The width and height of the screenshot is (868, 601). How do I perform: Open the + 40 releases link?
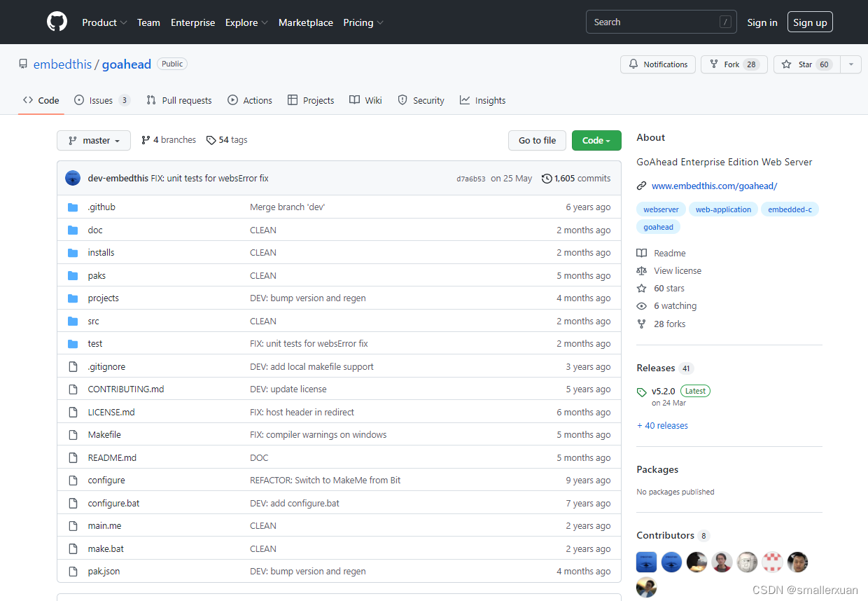pyautogui.click(x=662, y=426)
